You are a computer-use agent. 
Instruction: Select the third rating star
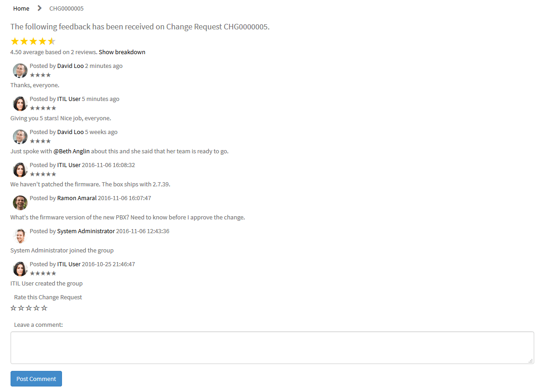coord(28,308)
